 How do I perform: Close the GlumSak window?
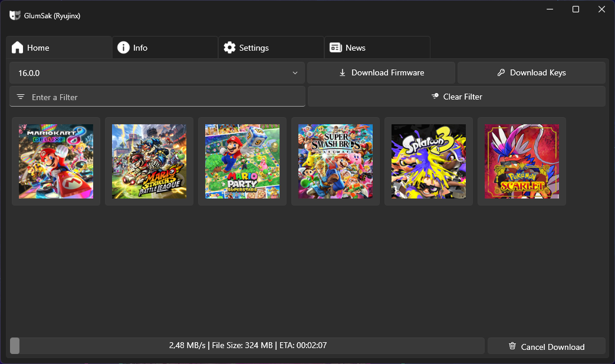(x=601, y=9)
